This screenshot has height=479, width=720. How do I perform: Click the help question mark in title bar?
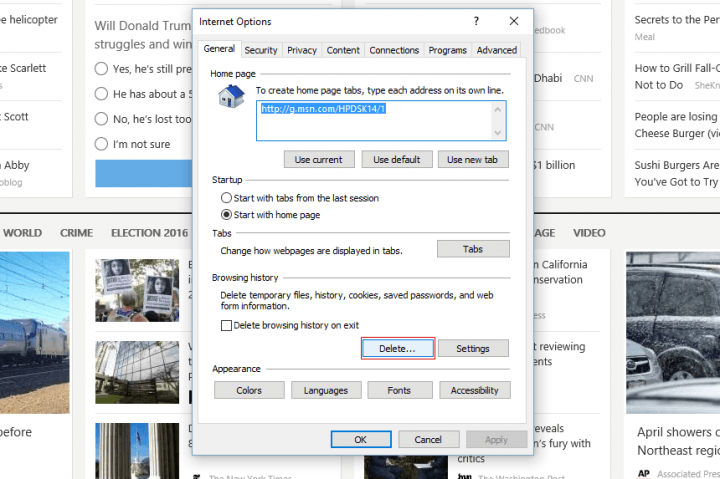[x=476, y=21]
